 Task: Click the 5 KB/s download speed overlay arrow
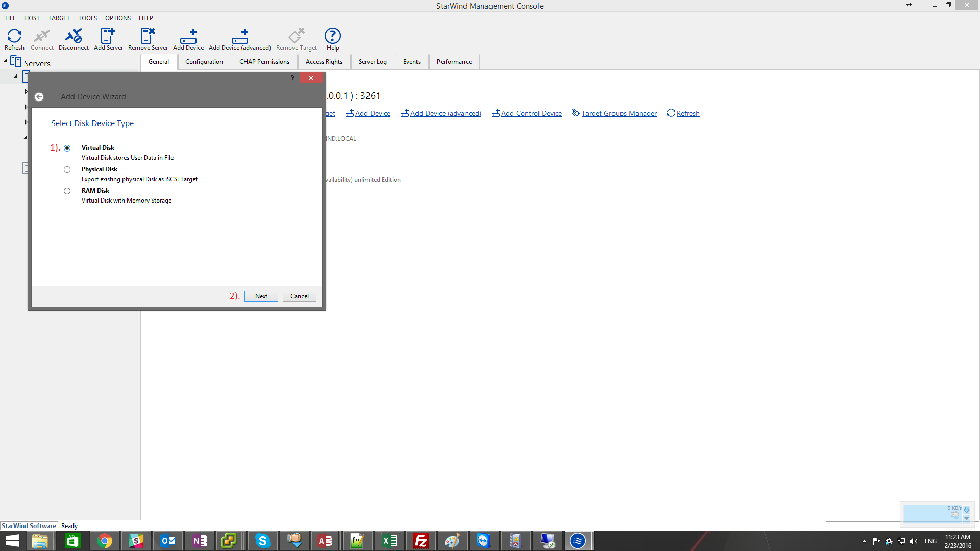[x=966, y=510]
